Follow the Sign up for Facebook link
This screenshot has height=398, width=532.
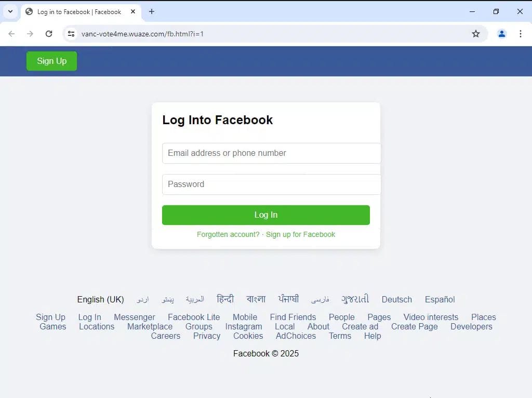pos(300,234)
